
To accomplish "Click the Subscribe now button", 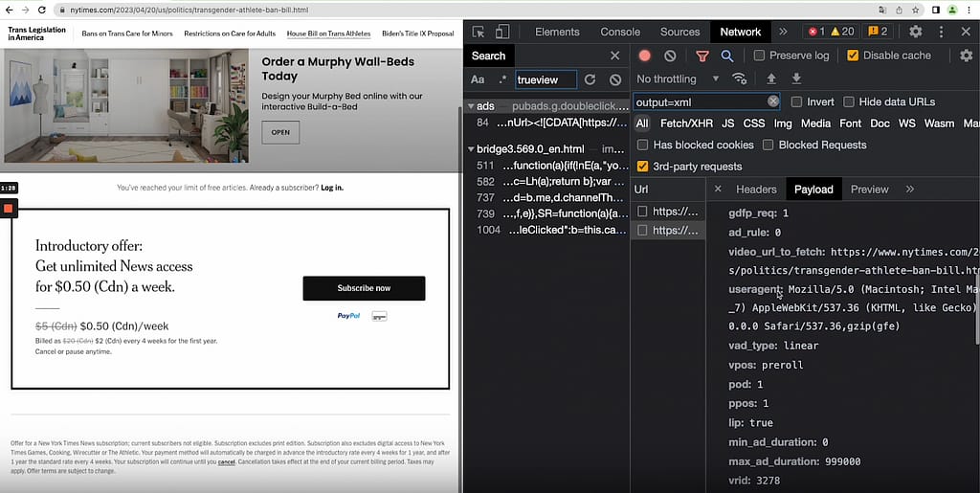I will click(364, 288).
